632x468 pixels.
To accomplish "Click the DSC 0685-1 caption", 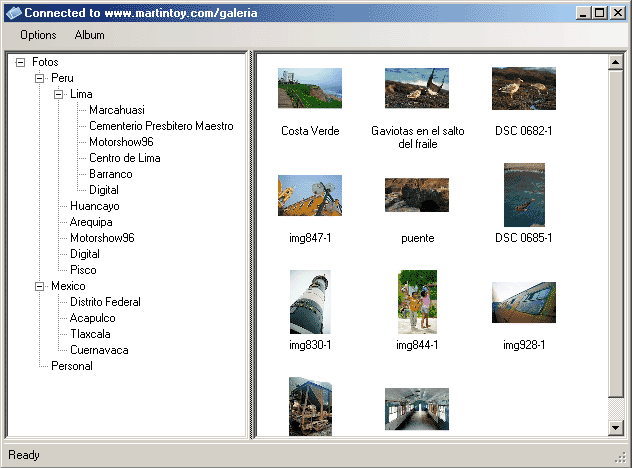I will 524,238.
